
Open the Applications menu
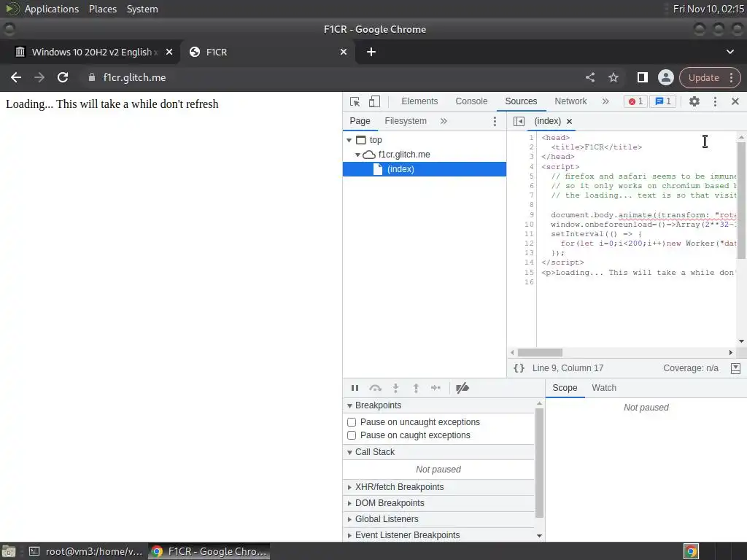(x=52, y=9)
